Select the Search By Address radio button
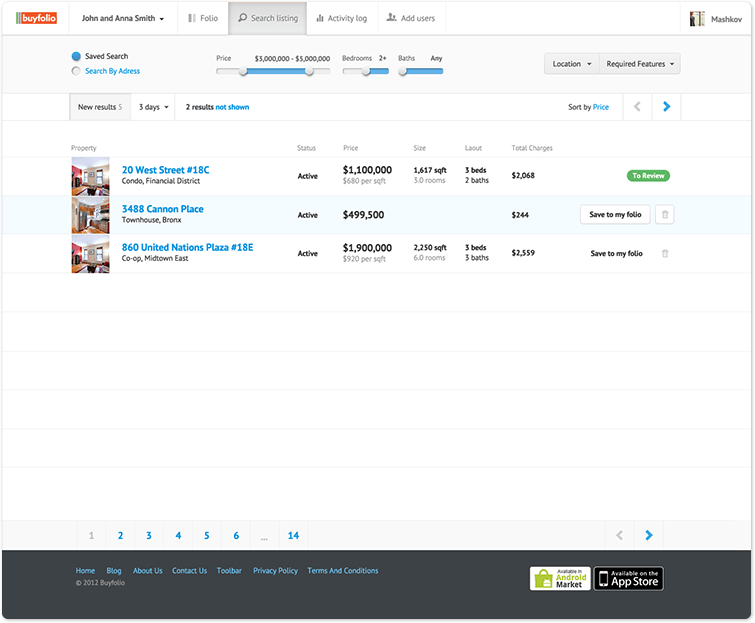The width and height of the screenshot is (755, 623). point(76,72)
